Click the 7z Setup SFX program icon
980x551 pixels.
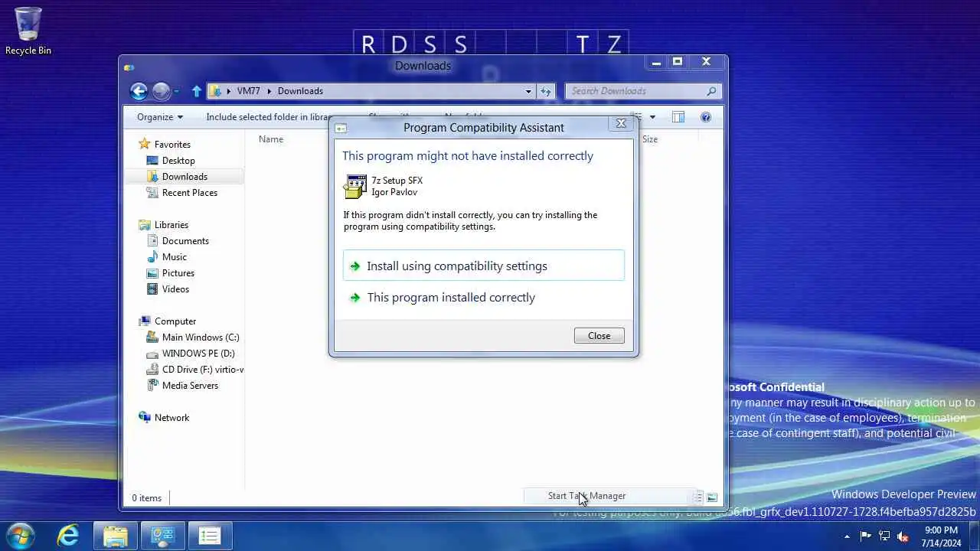[x=355, y=186]
